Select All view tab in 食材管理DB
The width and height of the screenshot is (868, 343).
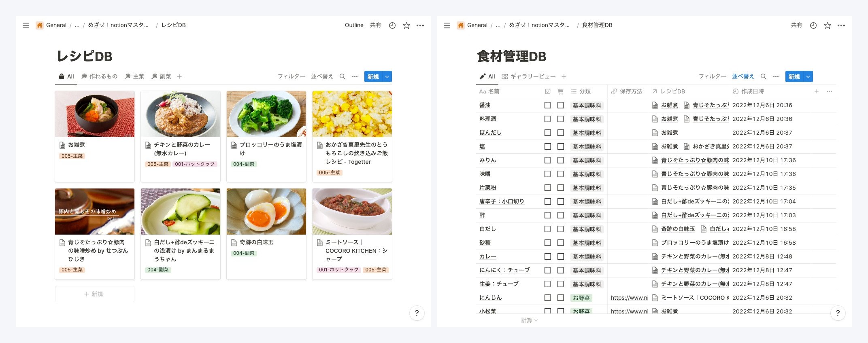[487, 76]
